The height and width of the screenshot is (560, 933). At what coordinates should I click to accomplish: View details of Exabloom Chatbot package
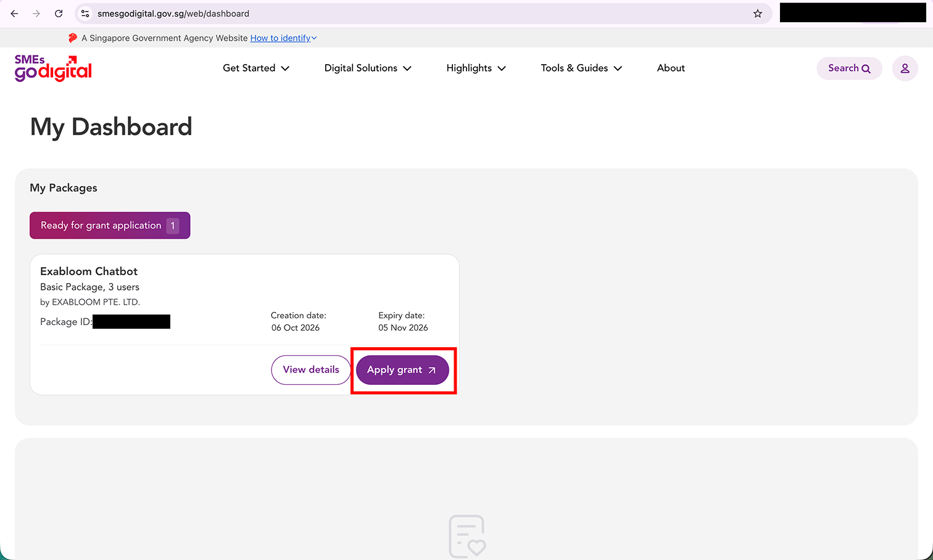click(311, 370)
